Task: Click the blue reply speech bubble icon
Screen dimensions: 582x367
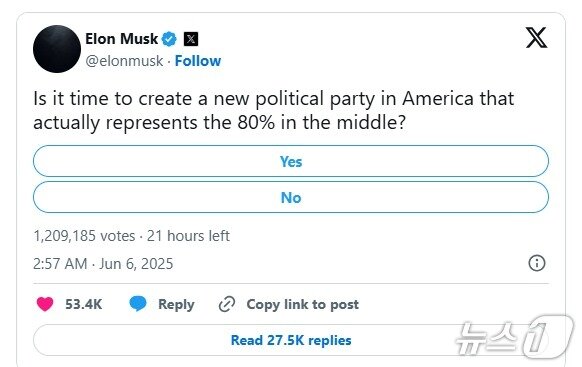Action: (138, 304)
